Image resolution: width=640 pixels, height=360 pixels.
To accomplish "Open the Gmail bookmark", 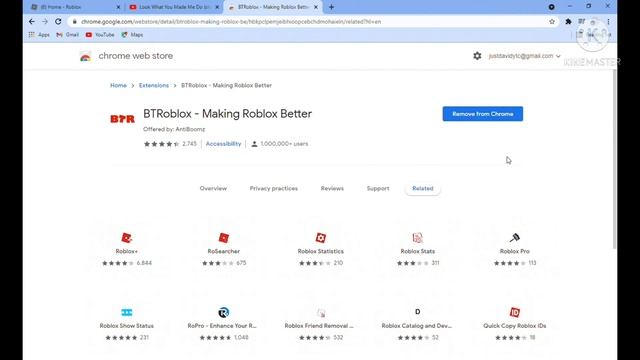I will (x=67, y=35).
